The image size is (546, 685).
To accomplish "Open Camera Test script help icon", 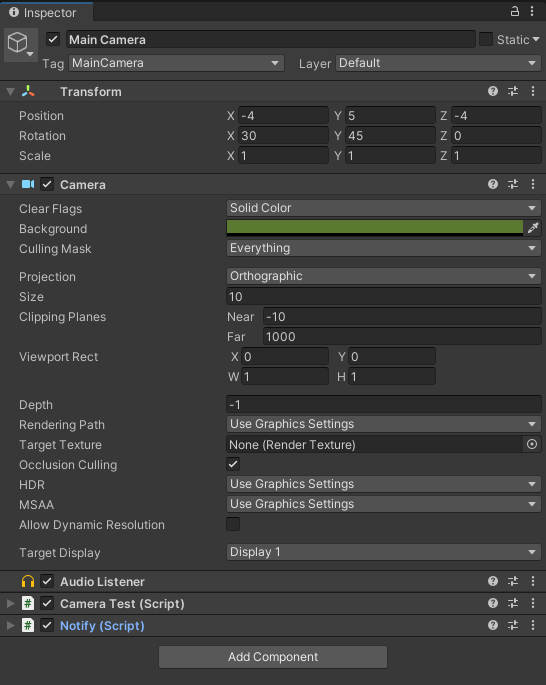I will coord(493,603).
